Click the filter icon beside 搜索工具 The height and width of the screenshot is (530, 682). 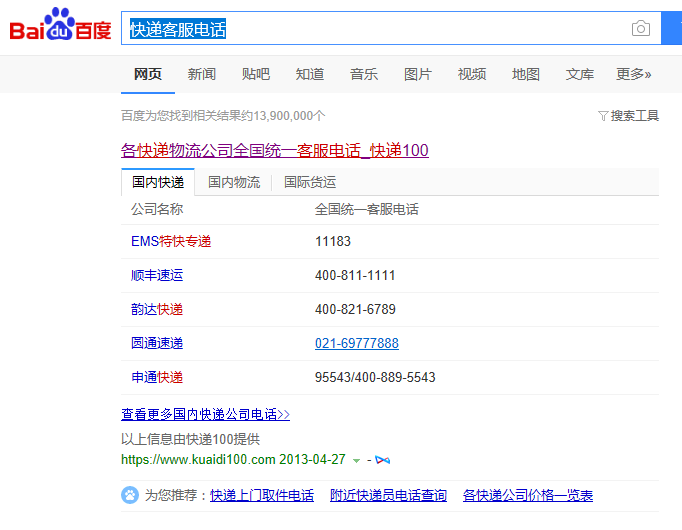point(602,116)
